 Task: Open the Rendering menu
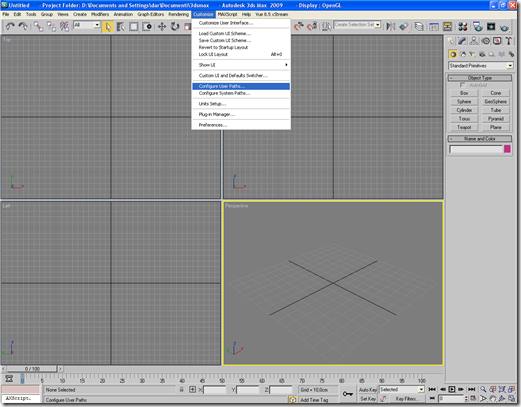click(x=178, y=14)
